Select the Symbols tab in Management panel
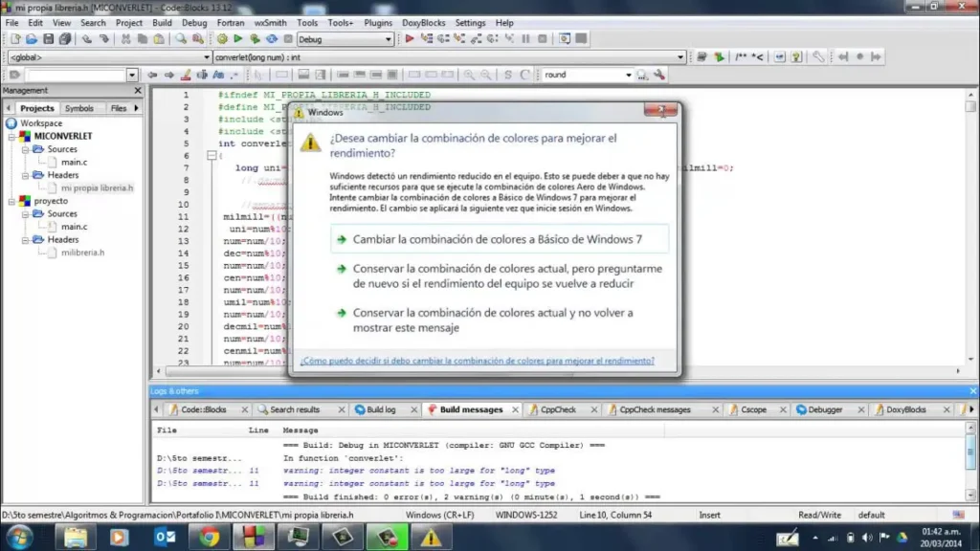The width and height of the screenshot is (980, 551). coord(78,108)
